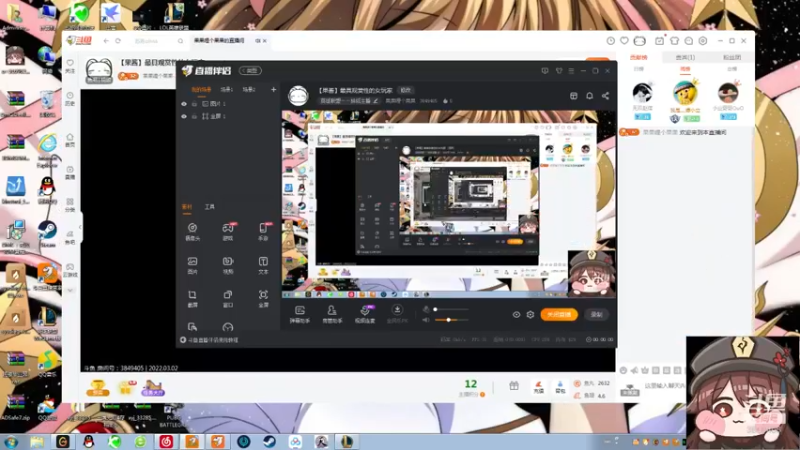The image size is (800, 450).
Task: Add a video source from the materials grid
Action: [228, 265]
